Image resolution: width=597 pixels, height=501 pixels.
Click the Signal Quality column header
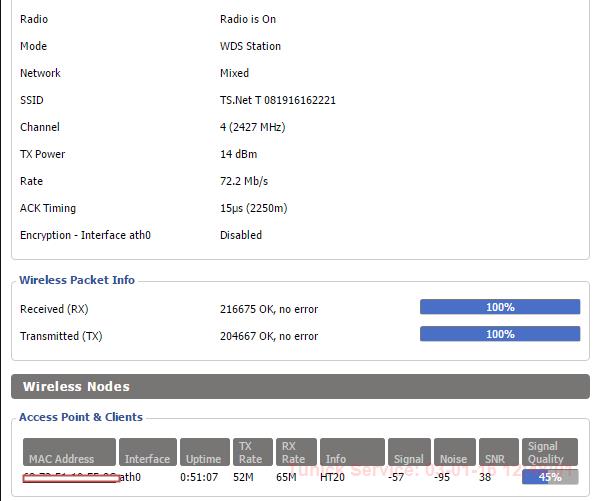(x=550, y=452)
